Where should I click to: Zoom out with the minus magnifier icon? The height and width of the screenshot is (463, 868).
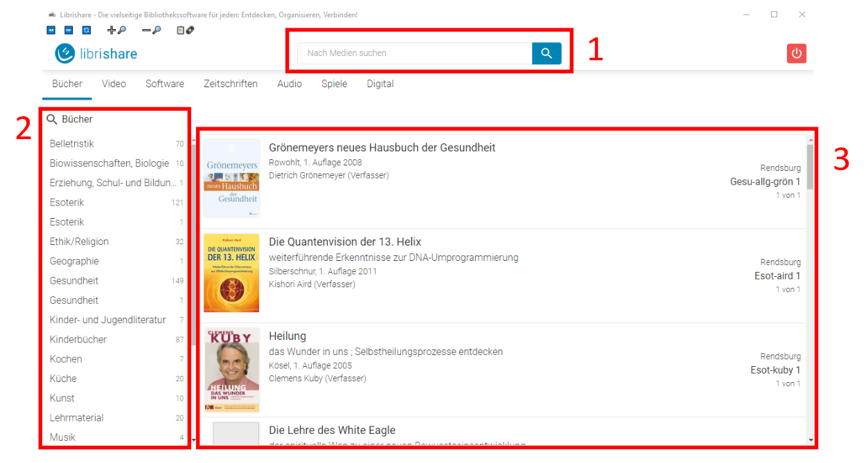151,30
